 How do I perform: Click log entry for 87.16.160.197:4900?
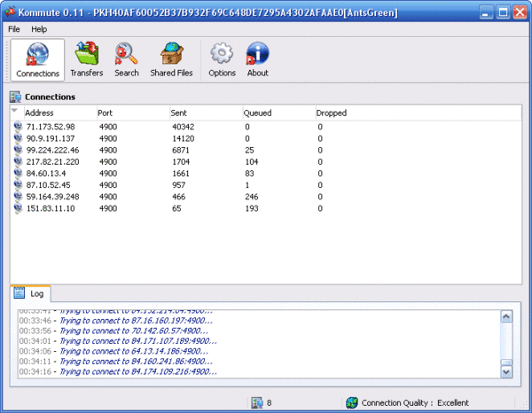pyautogui.click(x=115, y=321)
